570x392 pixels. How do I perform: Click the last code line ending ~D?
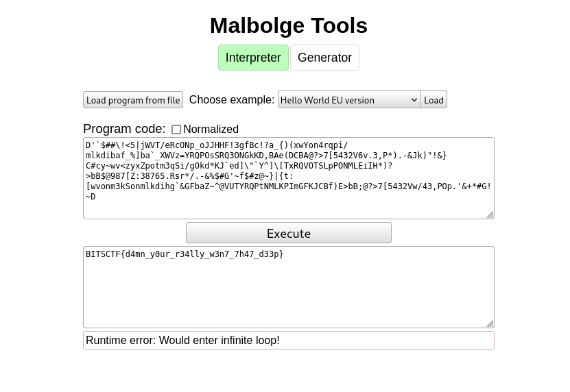(x=91, y=197)
